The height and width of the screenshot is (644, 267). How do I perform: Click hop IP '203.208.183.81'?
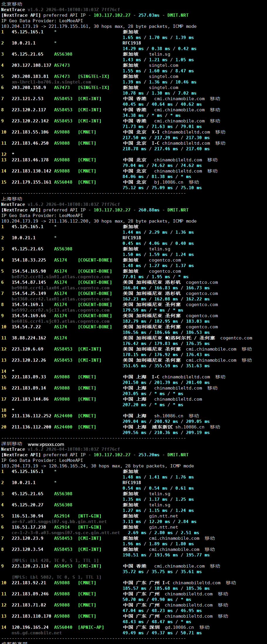click(30, 76)
